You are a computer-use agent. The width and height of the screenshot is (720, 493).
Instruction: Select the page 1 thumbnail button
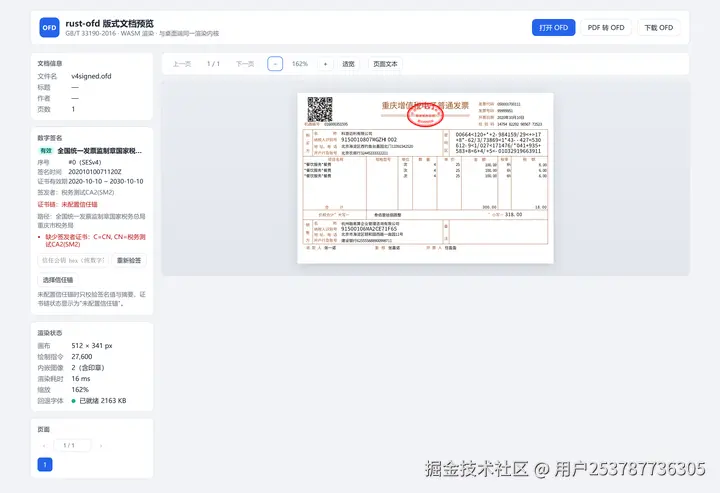45,465
